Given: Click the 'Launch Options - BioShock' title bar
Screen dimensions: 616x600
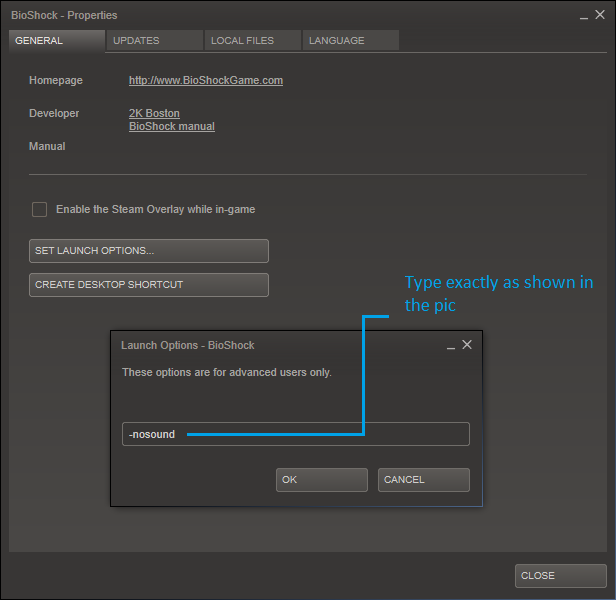Looking at the screenshot, I should pos(188,345).
